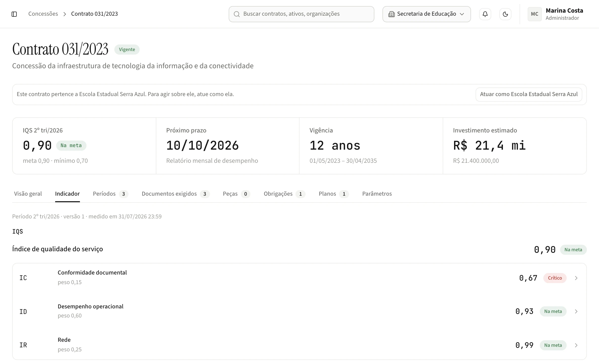This screenshot has width=599, height=364.
Task: Click the 0,99 score value
Action: (524, 345)
